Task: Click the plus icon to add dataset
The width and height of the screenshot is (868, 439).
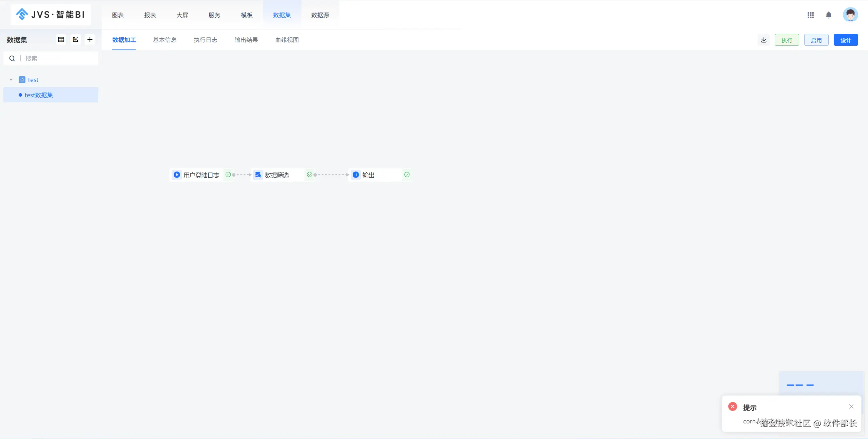Action: tap(90, 40)
